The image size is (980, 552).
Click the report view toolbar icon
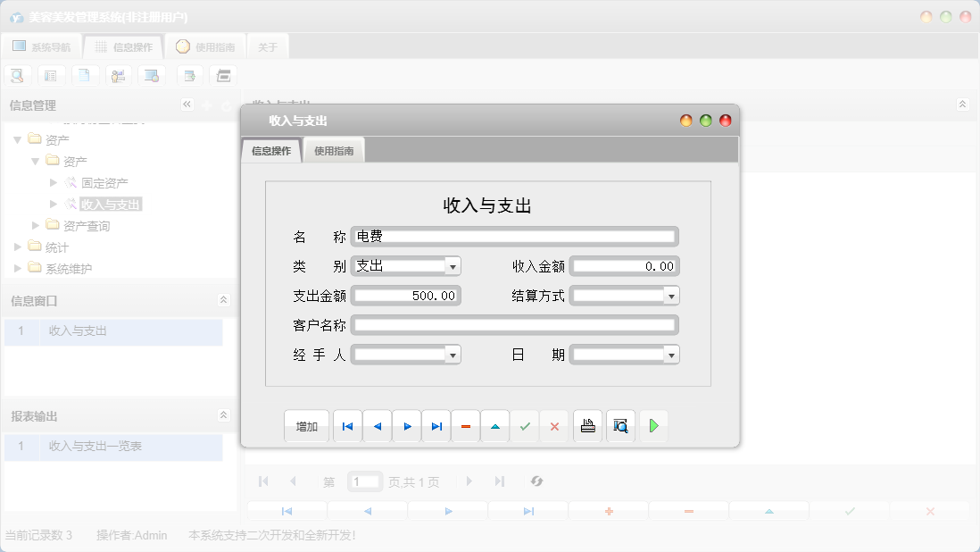coord(51,75)
